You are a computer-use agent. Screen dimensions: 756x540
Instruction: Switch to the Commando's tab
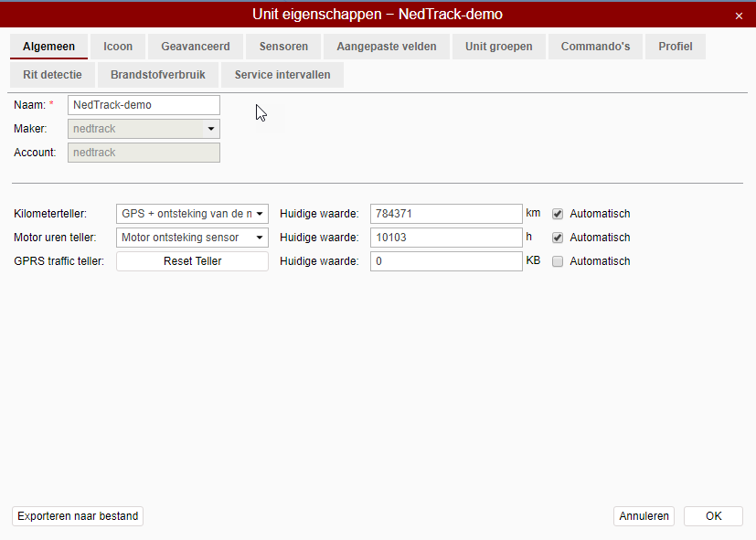[595, 47]
